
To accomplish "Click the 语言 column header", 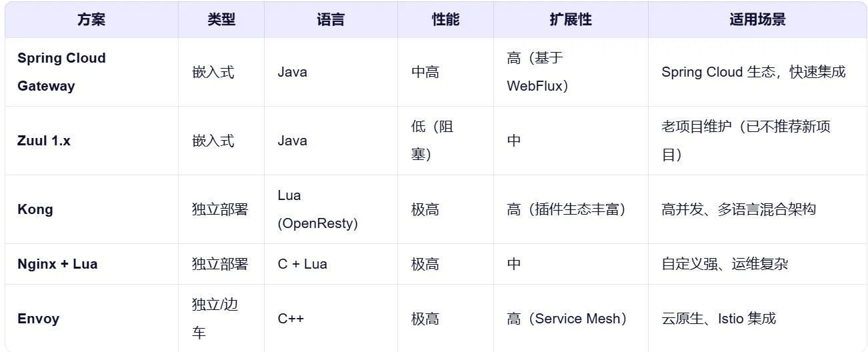I will click(x=331, y=20).
